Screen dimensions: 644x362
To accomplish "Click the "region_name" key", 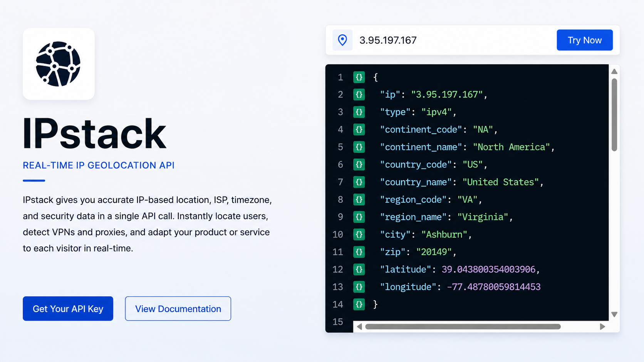I will [413, 217].
